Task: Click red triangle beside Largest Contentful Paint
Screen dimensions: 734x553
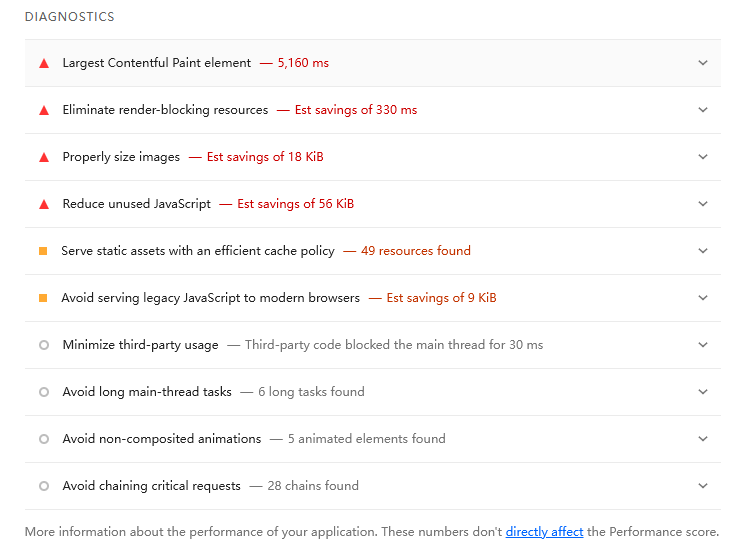Action: (44, 63)
